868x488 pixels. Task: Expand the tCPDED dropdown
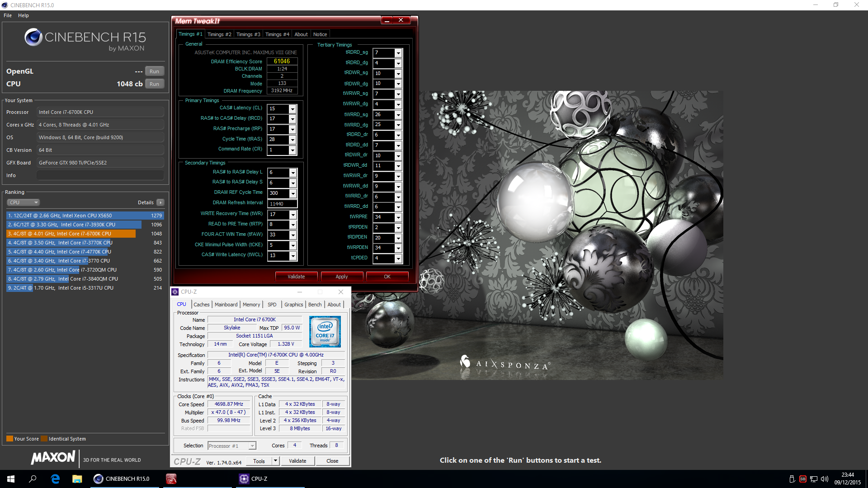click(398, 258)
